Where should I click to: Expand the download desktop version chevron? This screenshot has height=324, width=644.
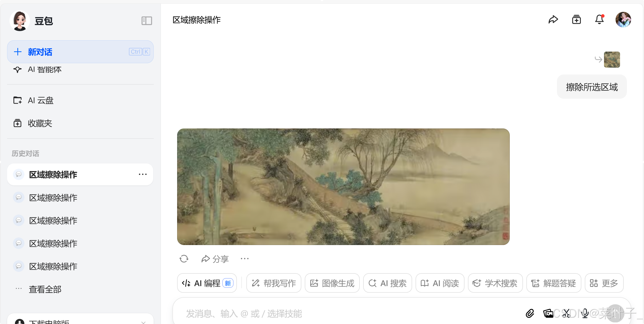(143, 322)
